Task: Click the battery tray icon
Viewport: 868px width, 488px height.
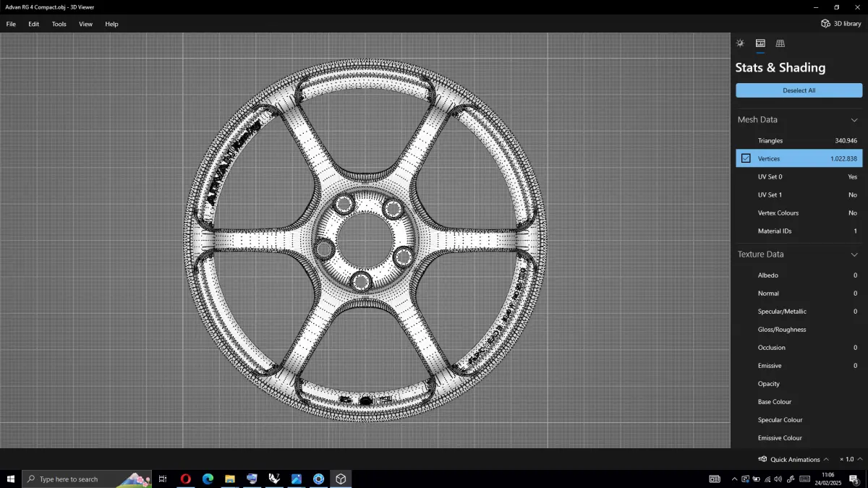Action: [x=756, y=479]
